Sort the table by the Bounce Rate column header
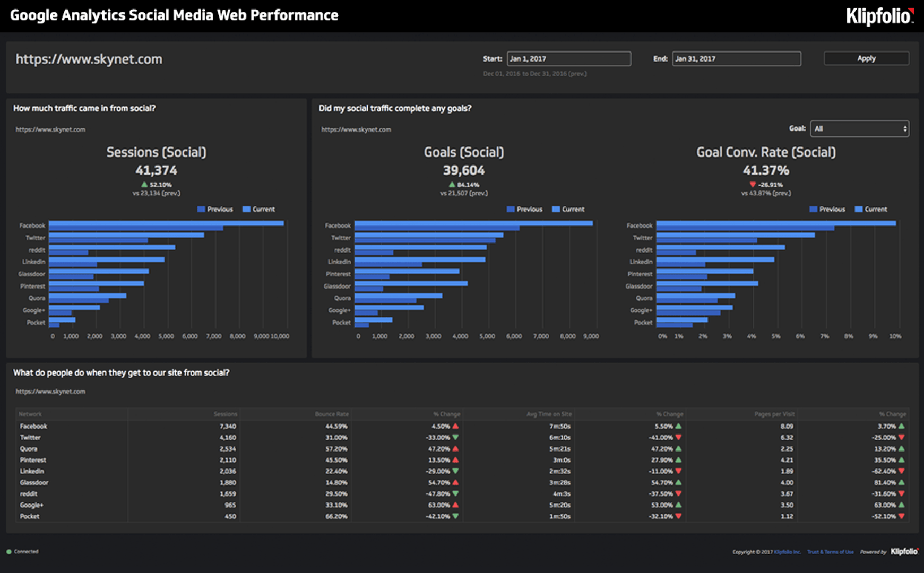Screen dimensions: 924x573 [x=332, y=414]
